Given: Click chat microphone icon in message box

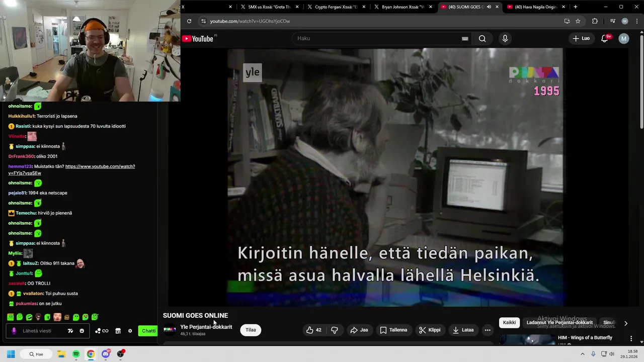Looking at the screenshot, I should [14, 331].
